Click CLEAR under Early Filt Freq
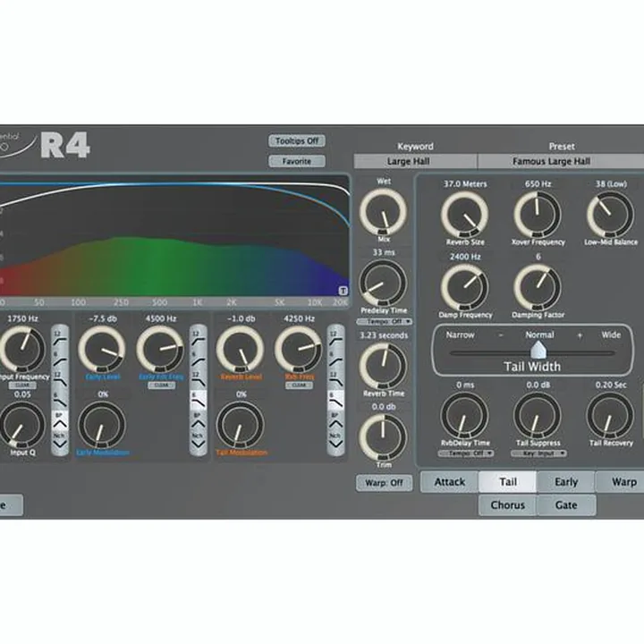Viewport: 644px width, 644px height. (x=161, y=386)
